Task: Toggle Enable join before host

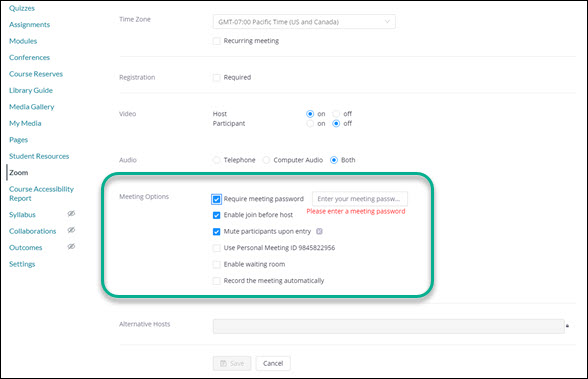Action: 216,215
